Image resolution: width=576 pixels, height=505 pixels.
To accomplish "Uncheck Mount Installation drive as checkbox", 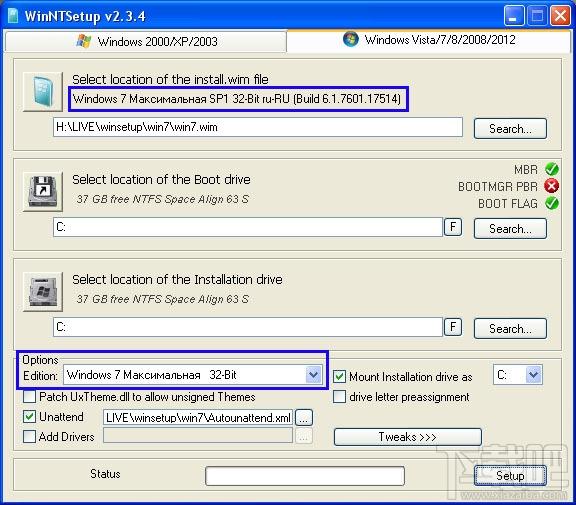I will [339, 376].
